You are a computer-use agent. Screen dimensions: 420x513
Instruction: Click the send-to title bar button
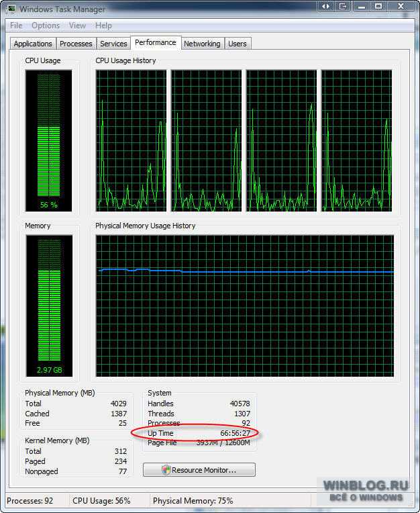click(343, 6)
